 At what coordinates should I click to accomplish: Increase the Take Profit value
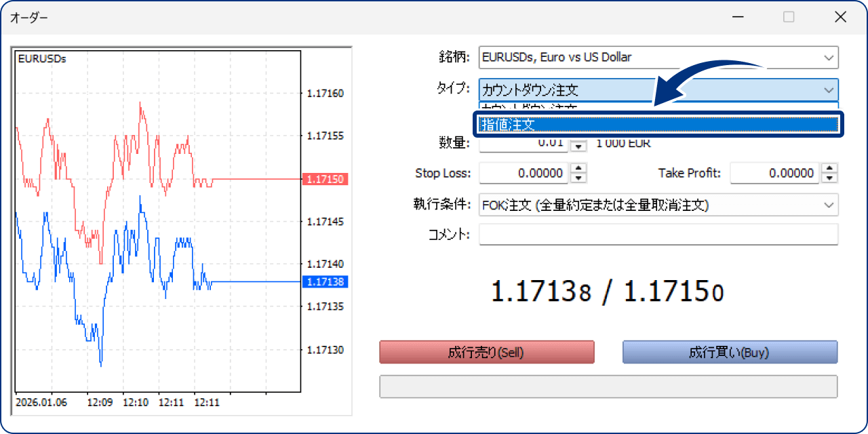coord(829,170)
